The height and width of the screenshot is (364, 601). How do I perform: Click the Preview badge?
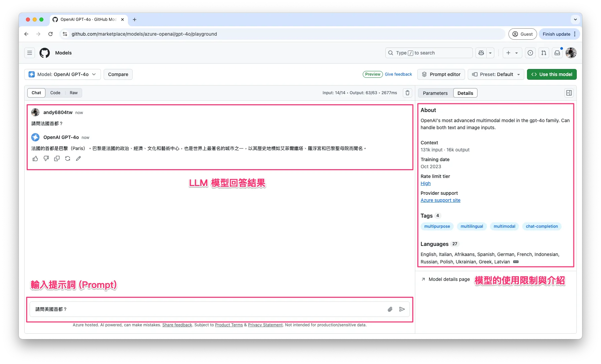coord(373,74)
